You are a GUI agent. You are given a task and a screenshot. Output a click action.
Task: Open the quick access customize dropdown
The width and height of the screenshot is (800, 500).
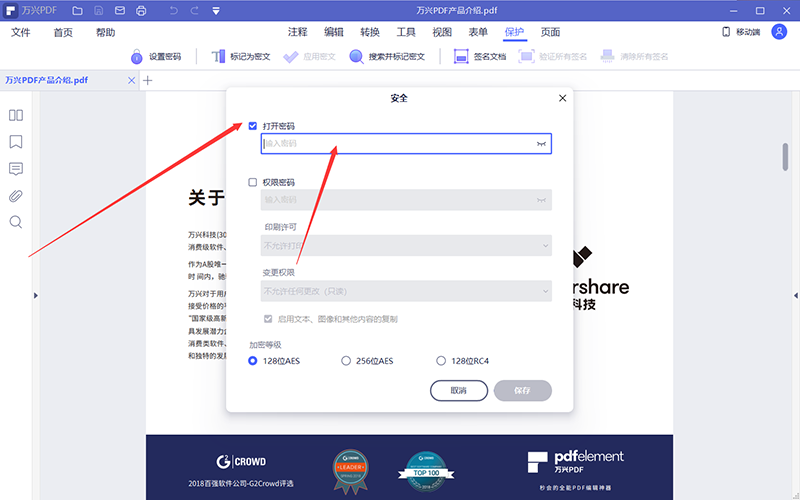coord(216,11)
